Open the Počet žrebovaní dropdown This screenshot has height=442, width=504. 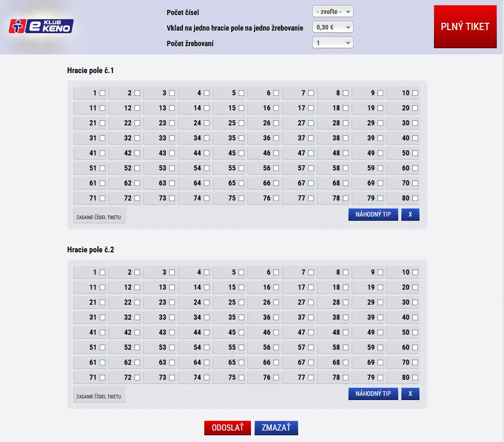[332, 43]
